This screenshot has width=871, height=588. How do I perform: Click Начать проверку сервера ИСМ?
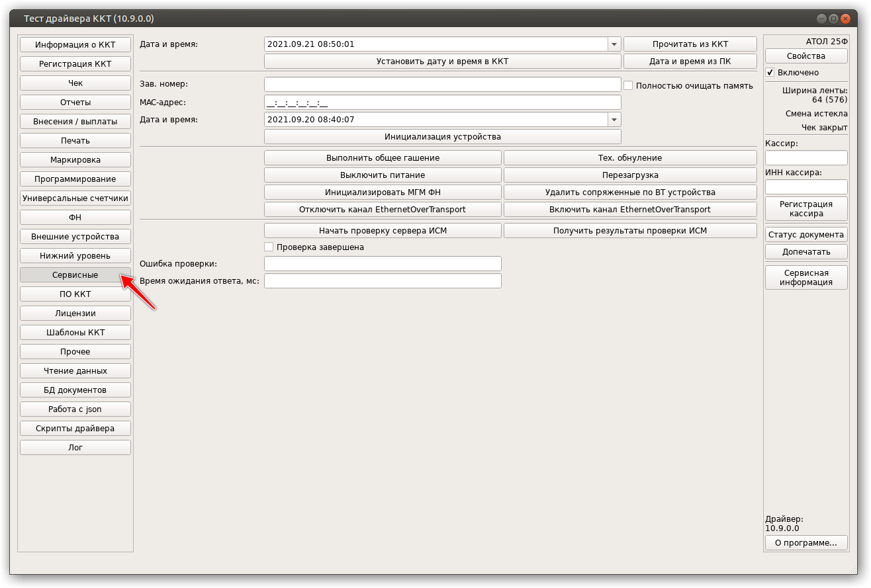pyautogui.click(x=383, y=231)
